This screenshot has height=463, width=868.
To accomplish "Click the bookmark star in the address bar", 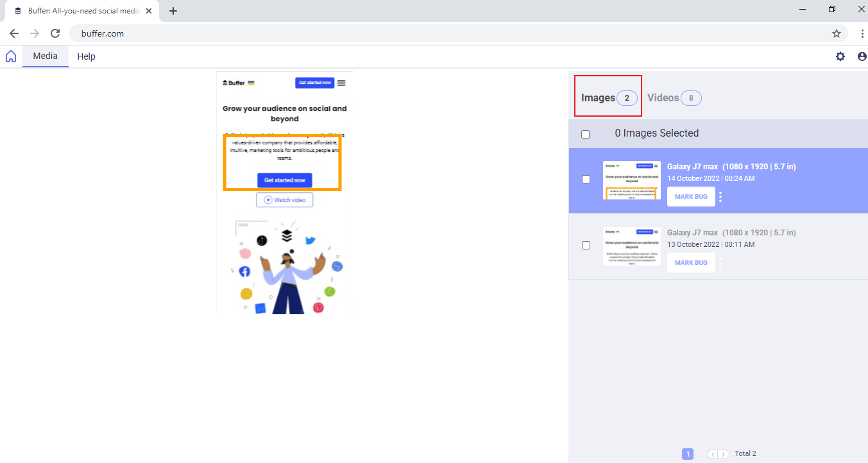I will coord(837,33).
